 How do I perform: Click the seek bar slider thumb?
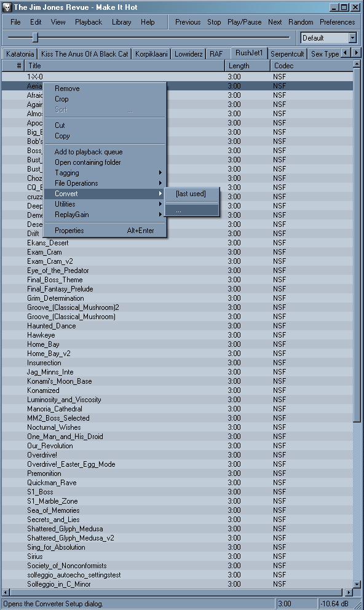click(35, 38)
